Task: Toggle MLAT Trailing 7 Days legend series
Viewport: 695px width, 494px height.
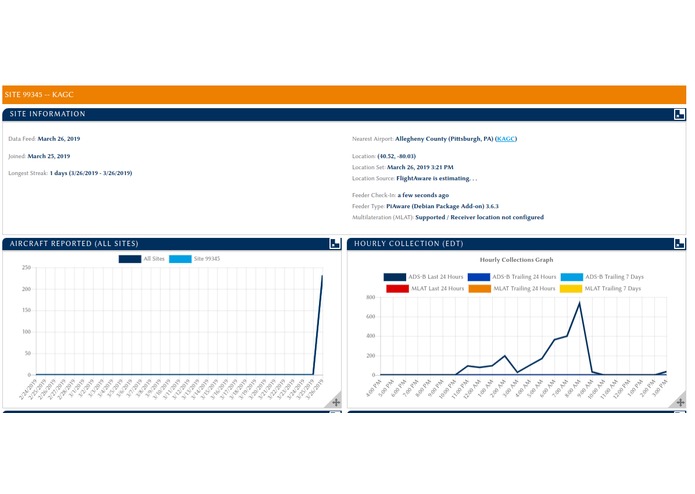Action: 601,288
